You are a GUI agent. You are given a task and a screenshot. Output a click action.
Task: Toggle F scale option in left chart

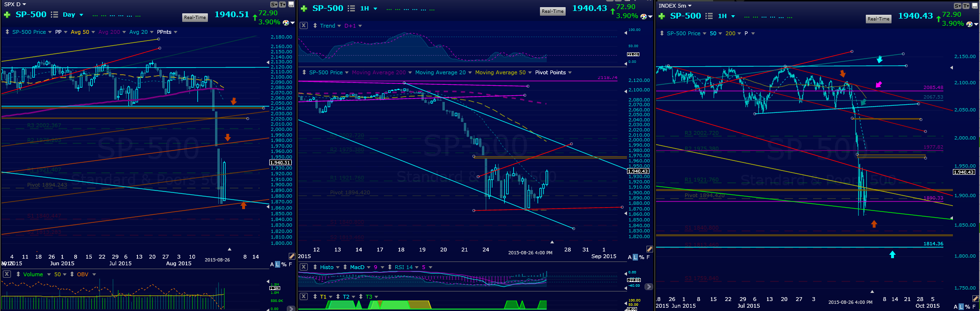point(290,264)
